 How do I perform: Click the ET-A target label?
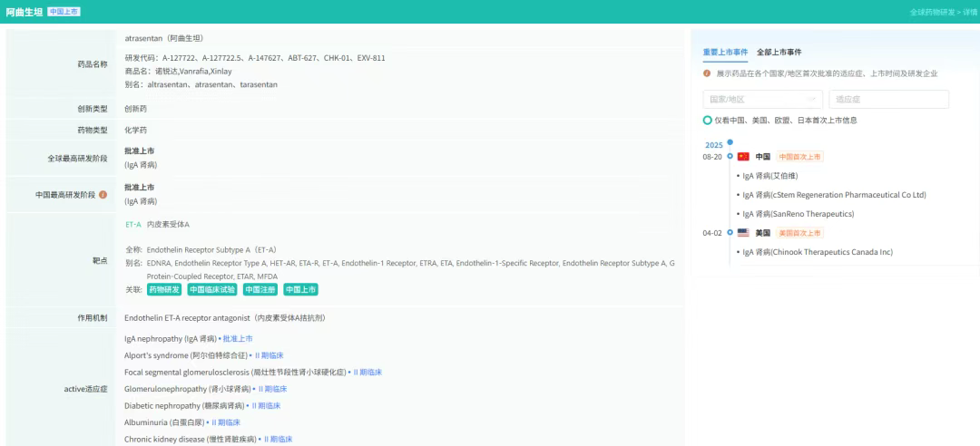tap(133, 224)
